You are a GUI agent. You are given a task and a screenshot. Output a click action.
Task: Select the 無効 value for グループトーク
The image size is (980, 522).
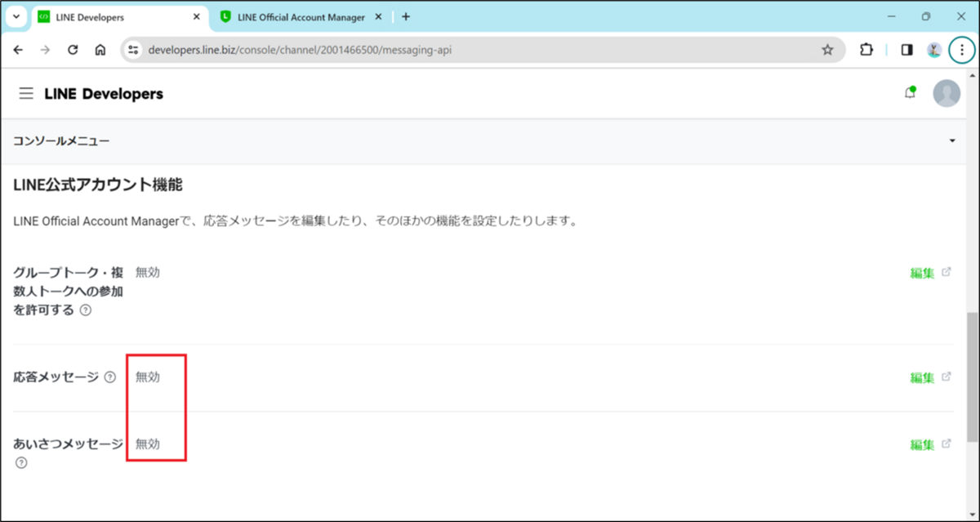148,272
